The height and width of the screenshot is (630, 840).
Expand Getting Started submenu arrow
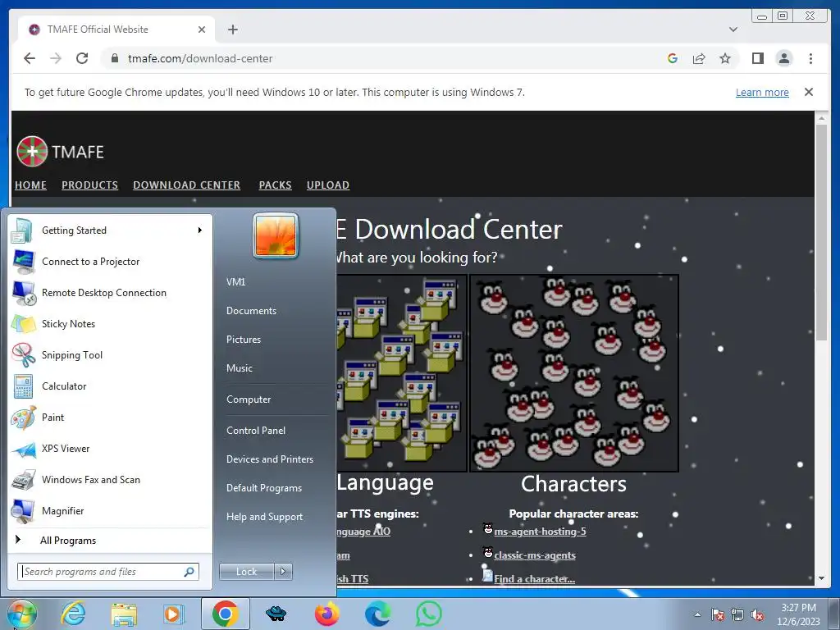pyautogui.click(x=200, y=231)
